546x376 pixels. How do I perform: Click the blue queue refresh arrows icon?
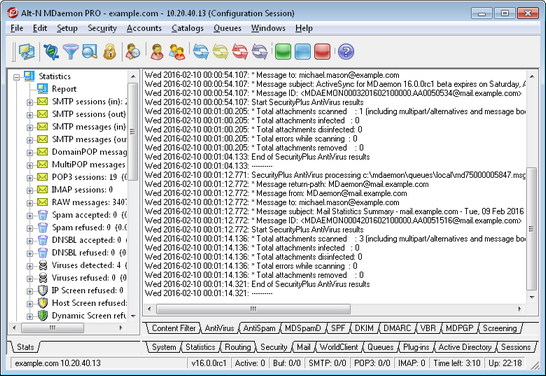point(201,52)
